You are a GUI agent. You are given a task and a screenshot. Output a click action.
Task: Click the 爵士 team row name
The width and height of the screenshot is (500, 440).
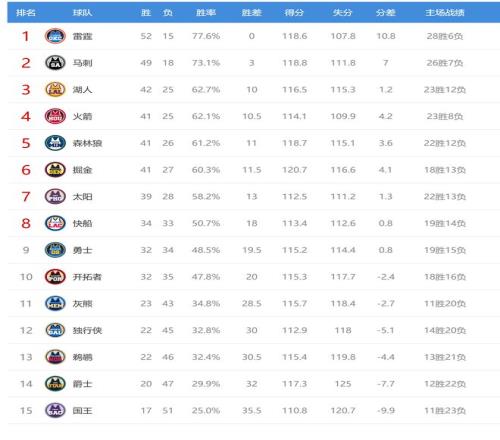(x=82, y=384)
